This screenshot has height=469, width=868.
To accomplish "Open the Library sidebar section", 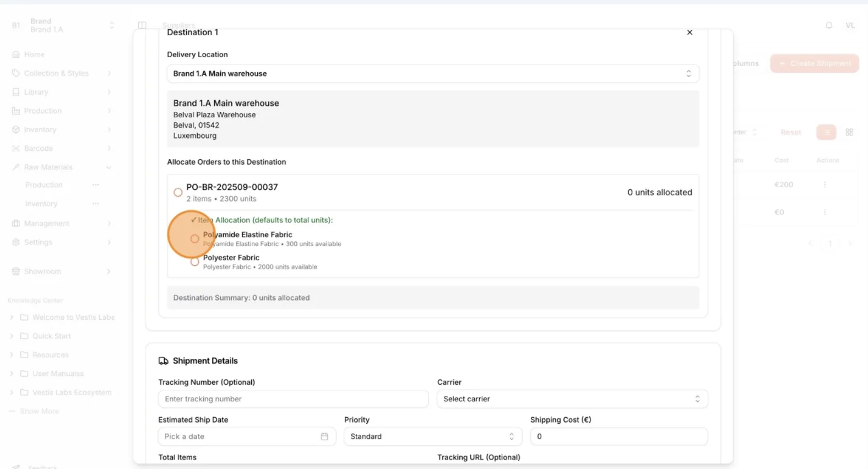I will 62,92.
